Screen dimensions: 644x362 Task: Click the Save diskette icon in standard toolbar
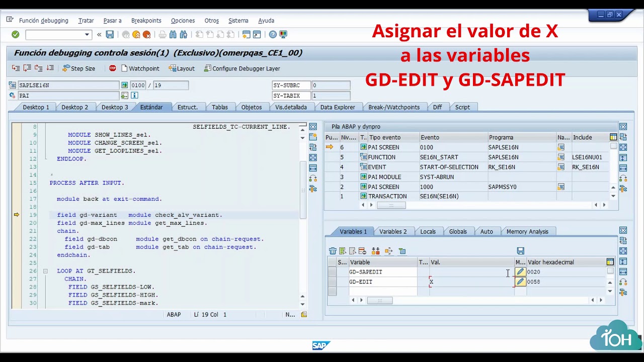110,35
